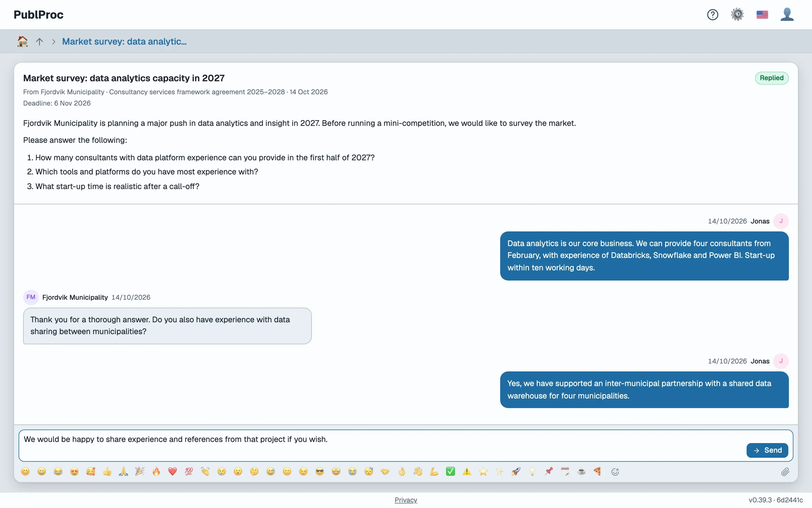Insert the thumbs up emoji
Viewport: 812px width, 508px height.
(x=107, y=472)
